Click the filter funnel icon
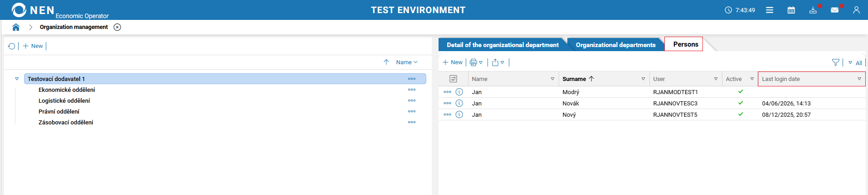The image size is (868, 195). click(836, 62)
